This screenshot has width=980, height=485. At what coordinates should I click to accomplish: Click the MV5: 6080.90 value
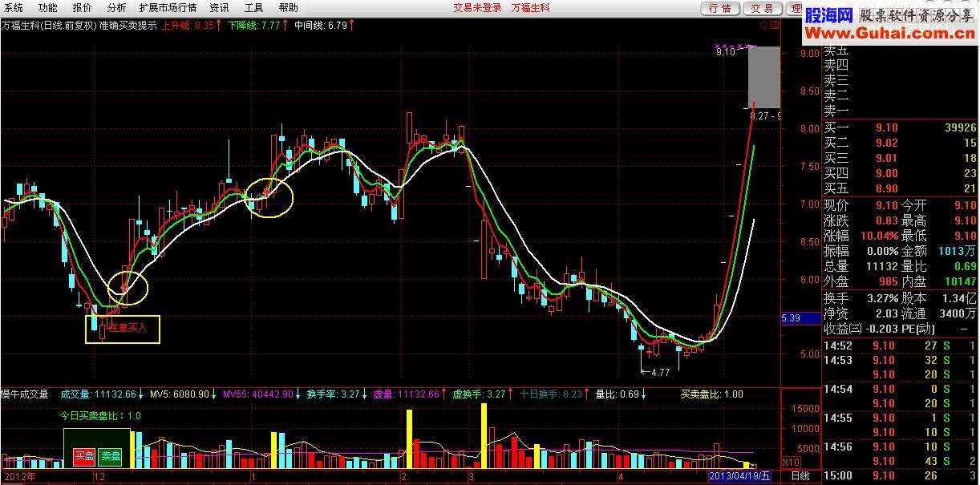pos(180,394)
